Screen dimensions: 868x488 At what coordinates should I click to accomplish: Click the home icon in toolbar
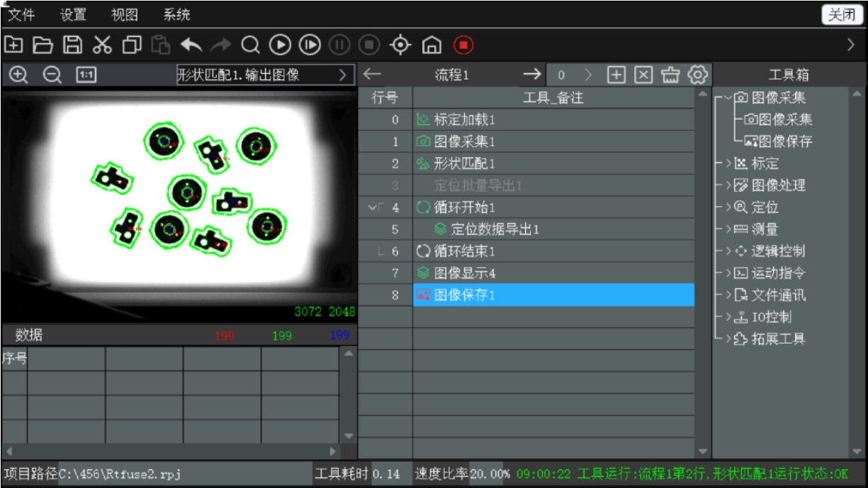tap(431, 45)
